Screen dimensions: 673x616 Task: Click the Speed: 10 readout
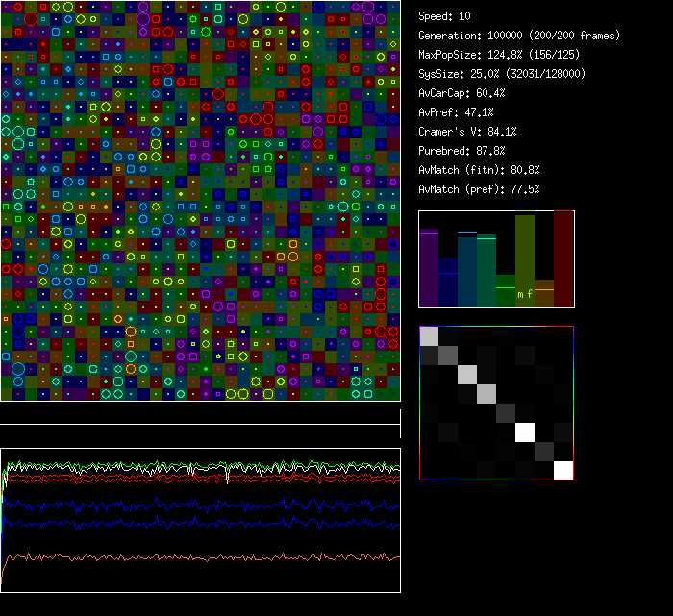(x=444, y=16)
